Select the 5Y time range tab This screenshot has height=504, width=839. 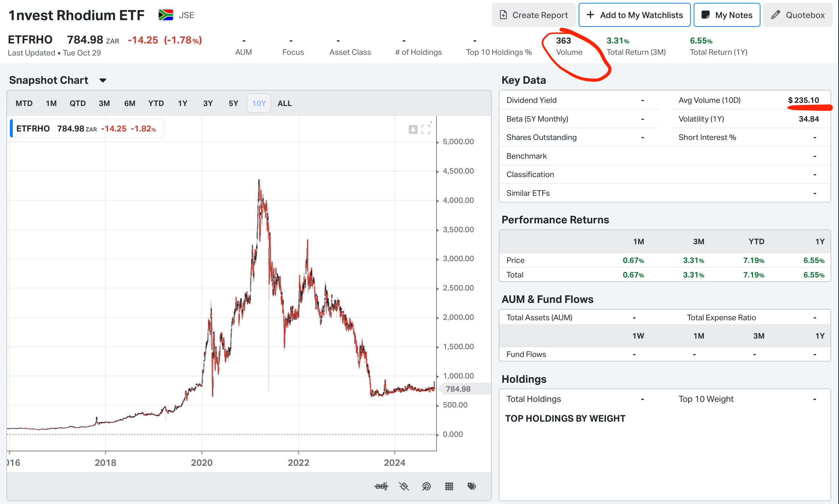click(x=233, y=103)
